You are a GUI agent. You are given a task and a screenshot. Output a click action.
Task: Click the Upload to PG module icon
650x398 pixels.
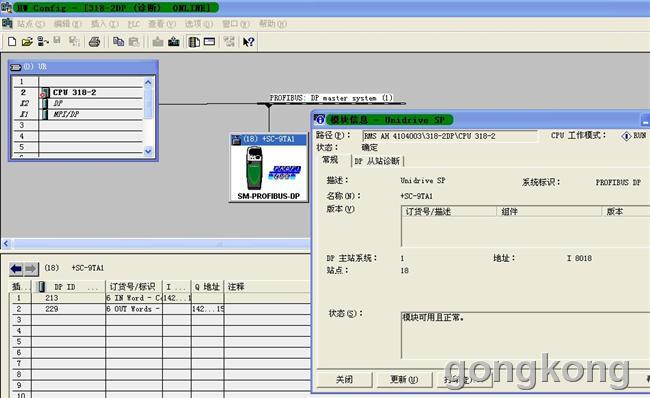(174, 41)
